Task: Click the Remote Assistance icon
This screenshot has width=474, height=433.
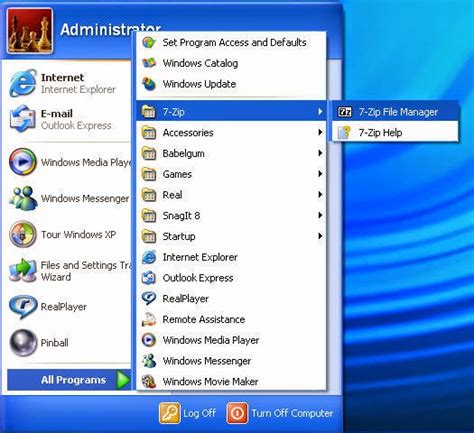Action: [149, 319]
